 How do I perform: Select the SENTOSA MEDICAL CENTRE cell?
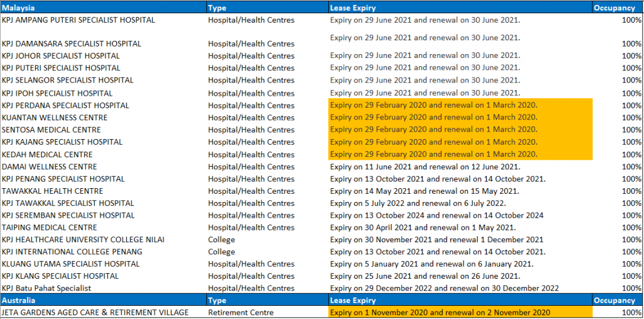pos(103,130)
